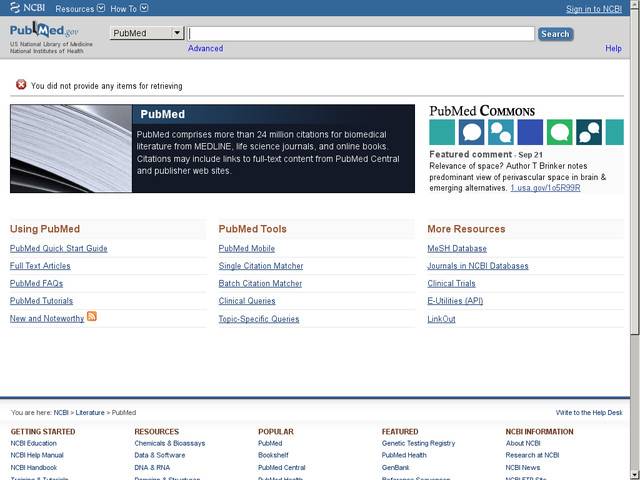The height and width of the screenshot is (480, 640).
Task: Expand the Resources menu
Action: tap(80, 8)
